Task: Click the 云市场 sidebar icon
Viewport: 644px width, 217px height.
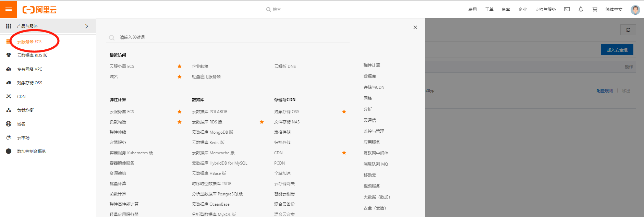Action: tap(9, 137)
